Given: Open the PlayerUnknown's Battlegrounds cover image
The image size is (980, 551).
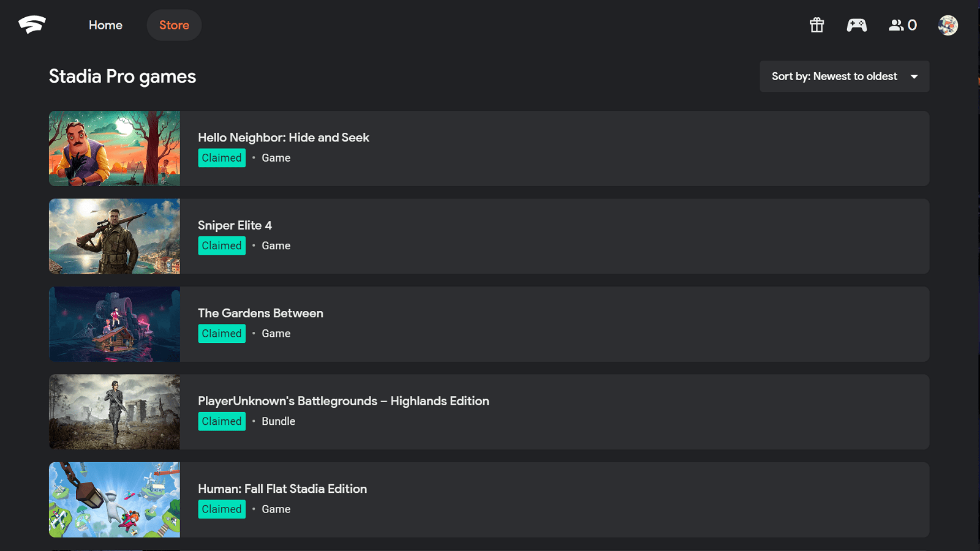Looking at the screenshot, I should [115, 412].
